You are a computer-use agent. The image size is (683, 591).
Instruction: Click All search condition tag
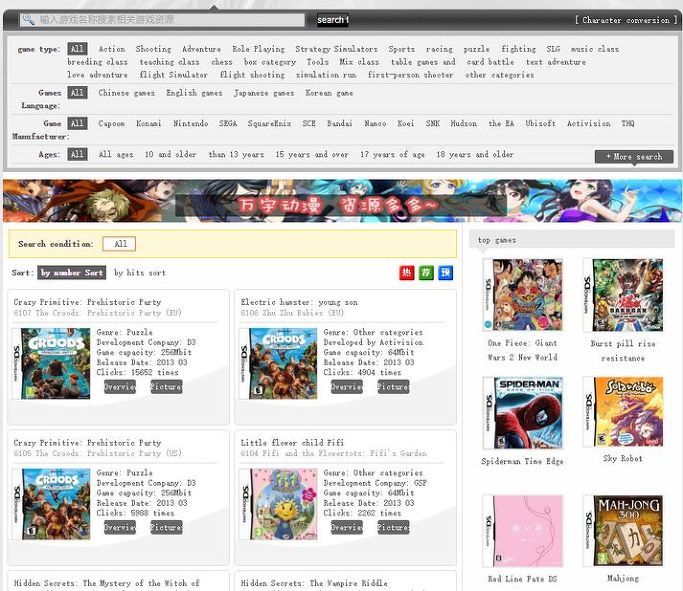[x=119, y=244]
